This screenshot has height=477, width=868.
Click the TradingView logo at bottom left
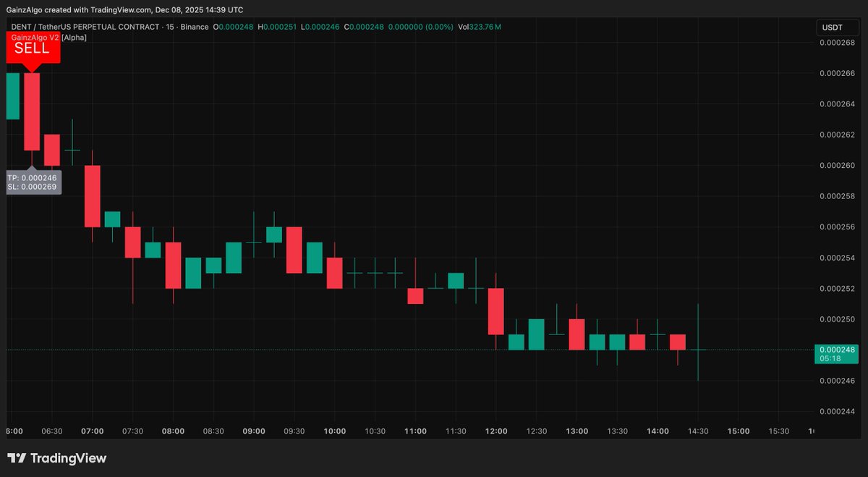[56, 458]
